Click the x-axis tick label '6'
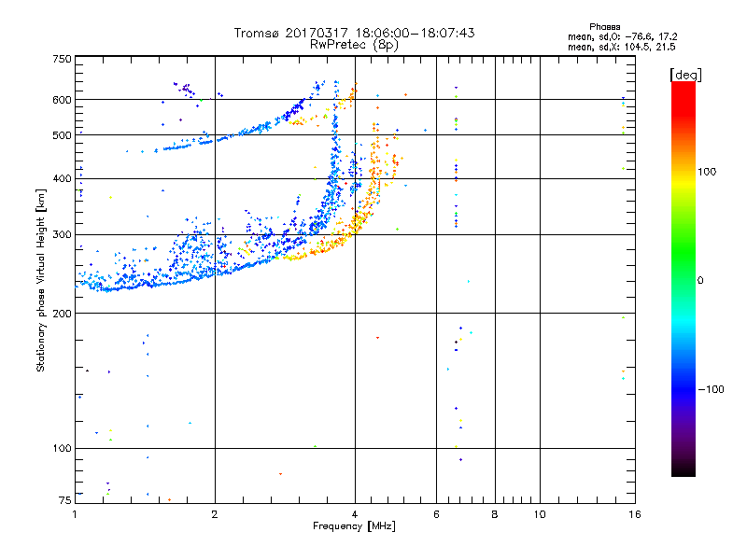Viewport: 747px width, 560px height. [436, 514]
